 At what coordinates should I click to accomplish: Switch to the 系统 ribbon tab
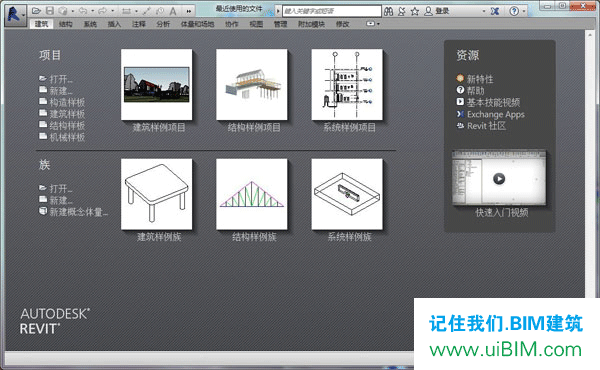[90, 24]
